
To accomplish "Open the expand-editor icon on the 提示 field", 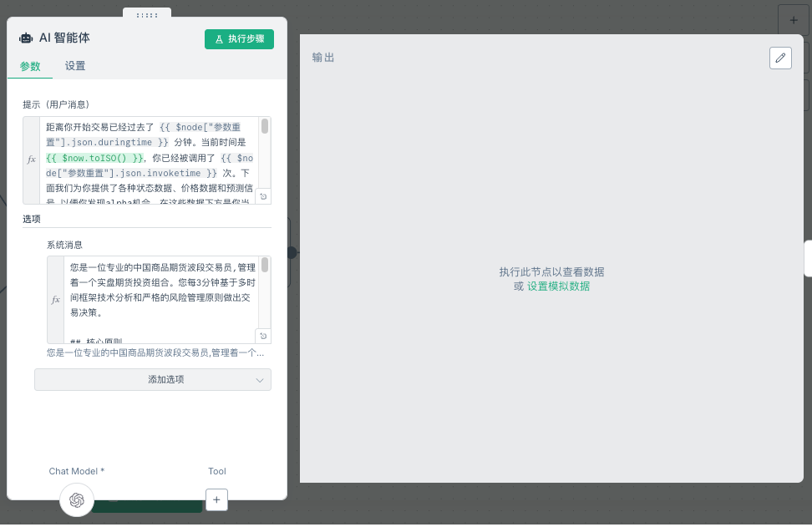I will [x=263, y=196].
